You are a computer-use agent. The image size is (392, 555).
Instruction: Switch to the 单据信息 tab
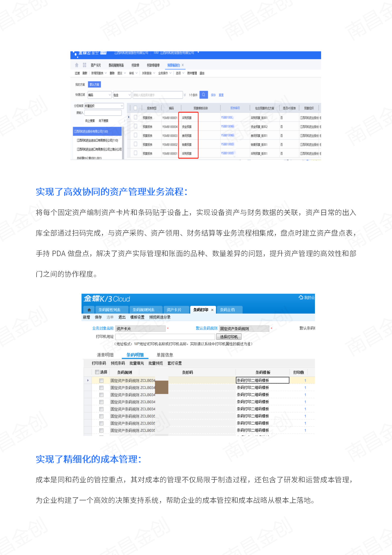165,355
